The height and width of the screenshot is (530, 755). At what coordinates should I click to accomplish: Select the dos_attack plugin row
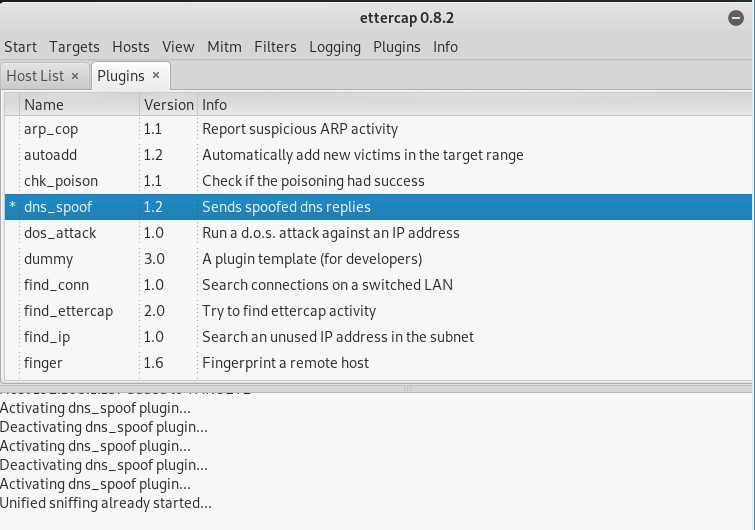378,233
